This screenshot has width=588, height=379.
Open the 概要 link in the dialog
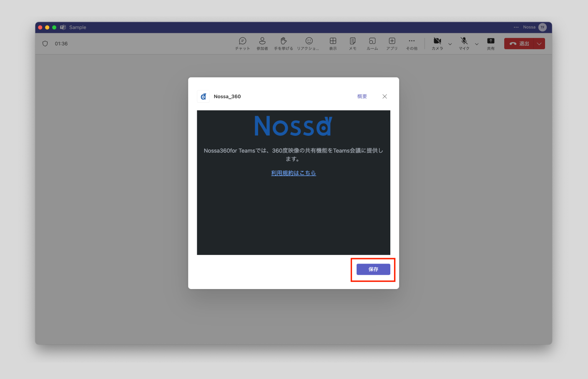pyautogui.click(x=362, y=96)
